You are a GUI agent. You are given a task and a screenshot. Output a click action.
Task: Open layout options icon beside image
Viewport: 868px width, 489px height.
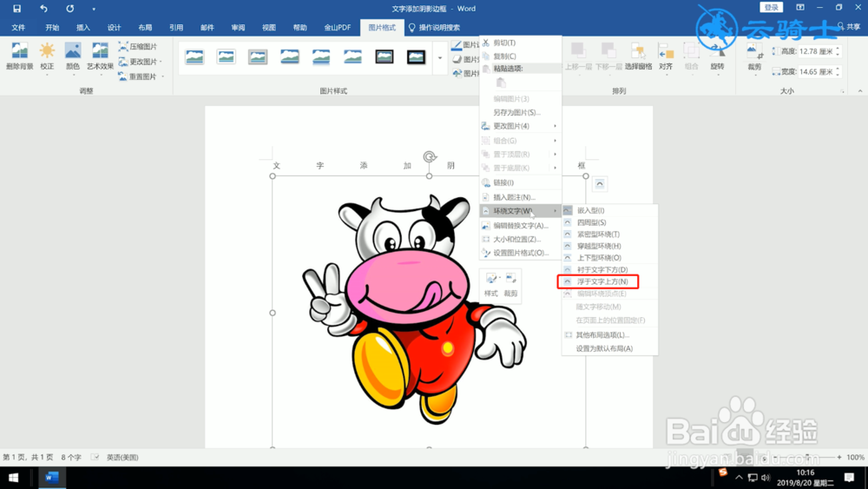(x=600, y=184)
